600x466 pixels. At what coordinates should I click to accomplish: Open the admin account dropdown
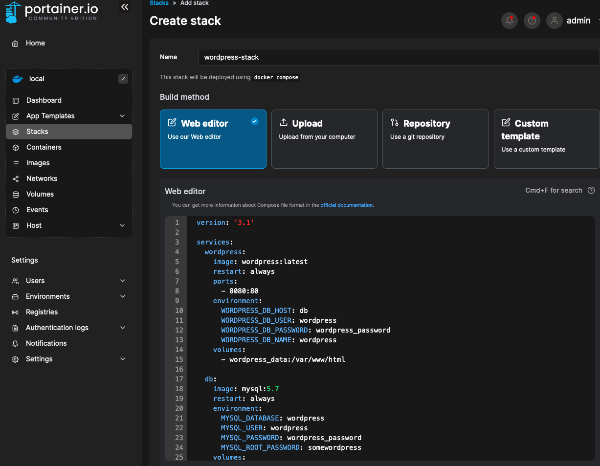tap(578, 21)
